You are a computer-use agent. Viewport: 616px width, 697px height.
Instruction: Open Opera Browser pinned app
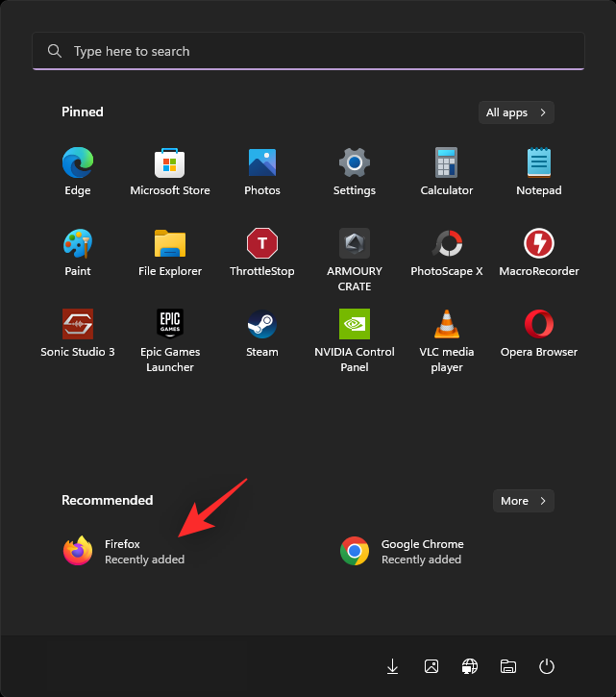click(x=539, y=333)
